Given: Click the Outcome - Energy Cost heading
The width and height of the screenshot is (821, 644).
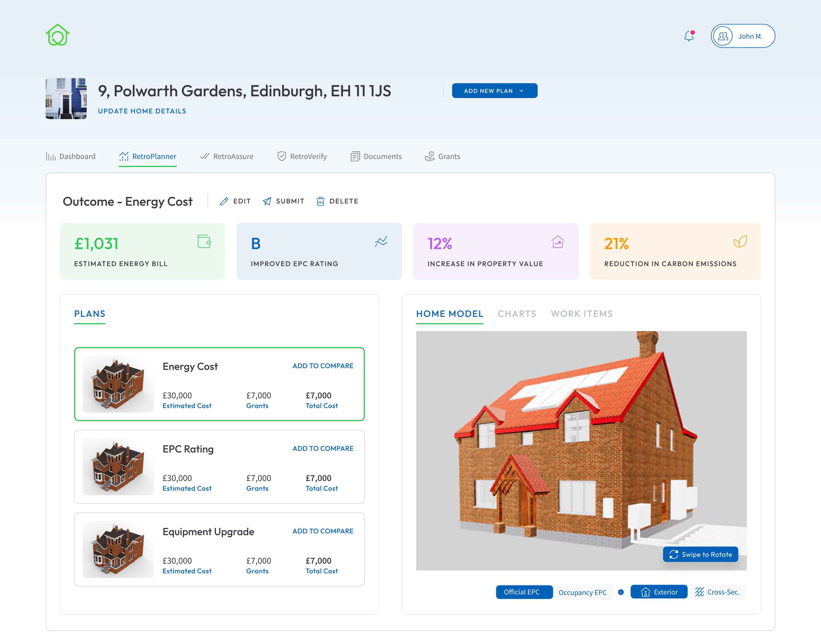Looking at the screenshot, I should 127,202.
